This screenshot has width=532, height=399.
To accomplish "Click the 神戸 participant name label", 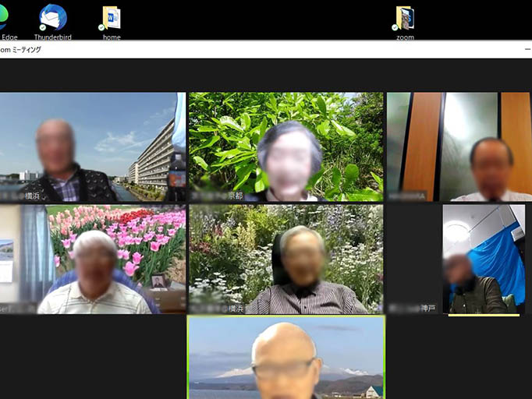I will point(427,309).
